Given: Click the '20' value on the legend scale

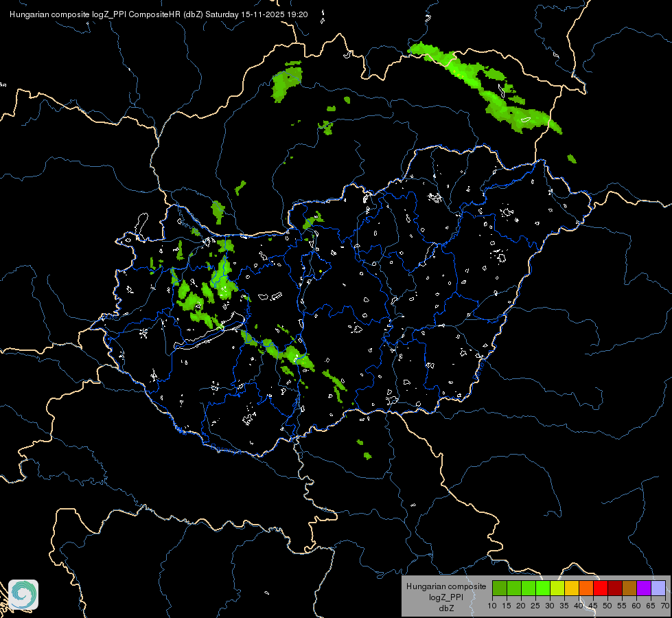Looking at the screenshot, I should coord(521,606).
